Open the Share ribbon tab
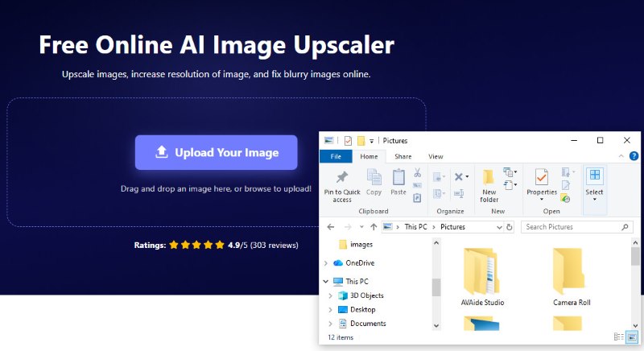 coord(403,156)
